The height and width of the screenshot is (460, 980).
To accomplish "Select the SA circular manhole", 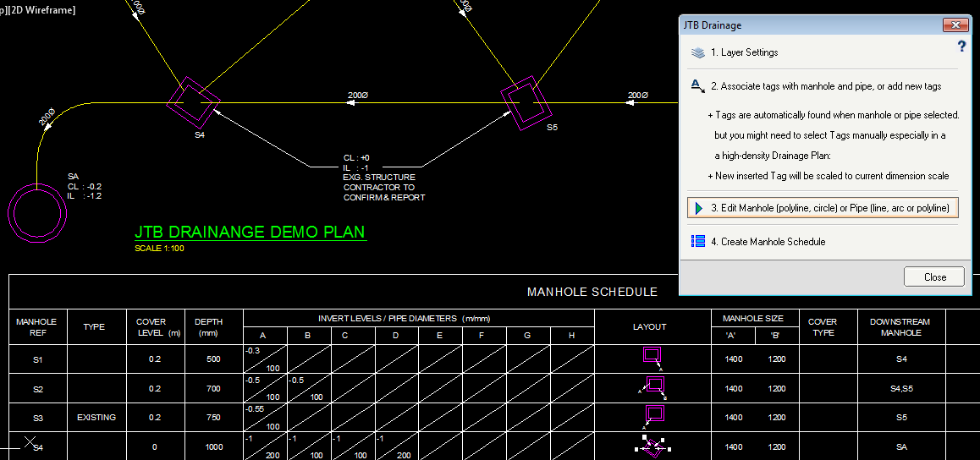I will tap(37, 213).
